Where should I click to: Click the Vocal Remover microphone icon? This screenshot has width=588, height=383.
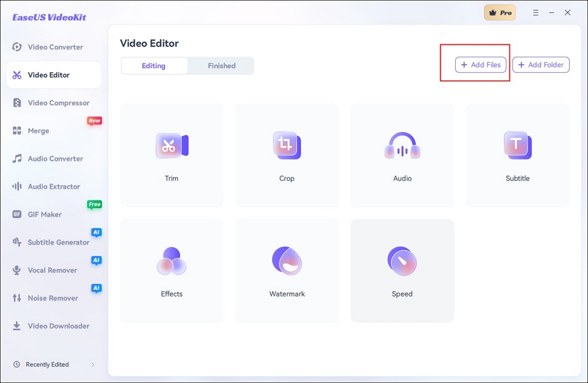(x=16, y=270)
